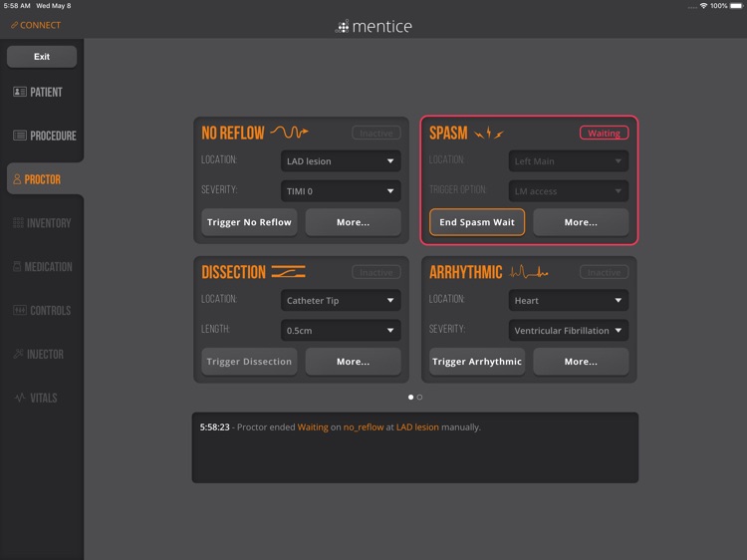Switch to the CONTROLS section
Image resolution: width=747 pixels, height=560 pixels.
(42, 311)
